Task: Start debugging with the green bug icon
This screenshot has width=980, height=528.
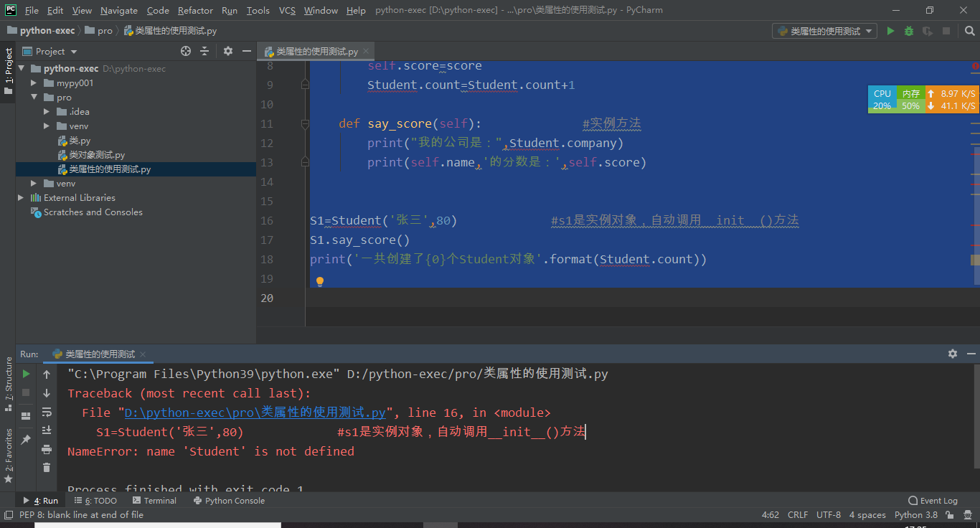Action: (909, 31)
